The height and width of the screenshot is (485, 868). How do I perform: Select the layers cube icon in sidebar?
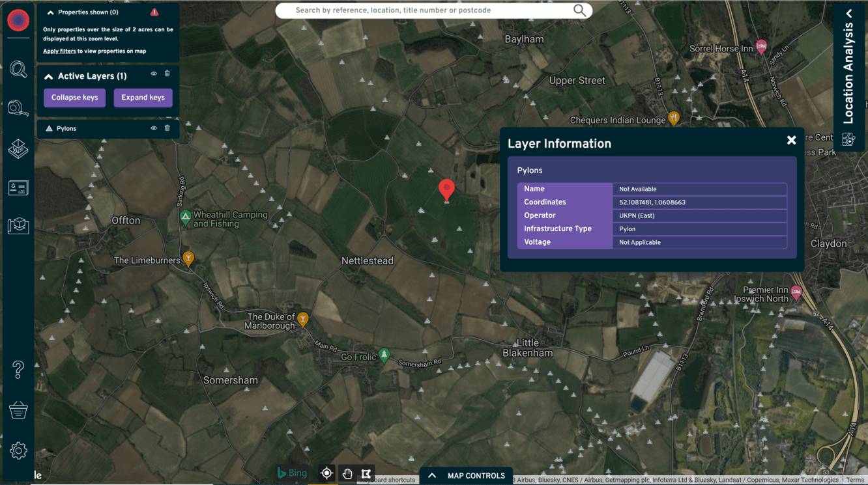tap(18, 149)
